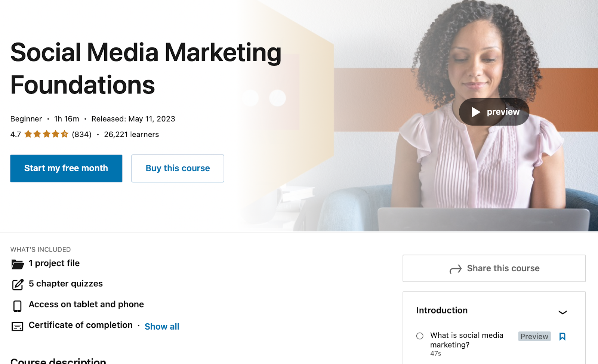Open the What is social media marketing lesson
This screenshot has width=598, height=364.
(x=466, y=340)
